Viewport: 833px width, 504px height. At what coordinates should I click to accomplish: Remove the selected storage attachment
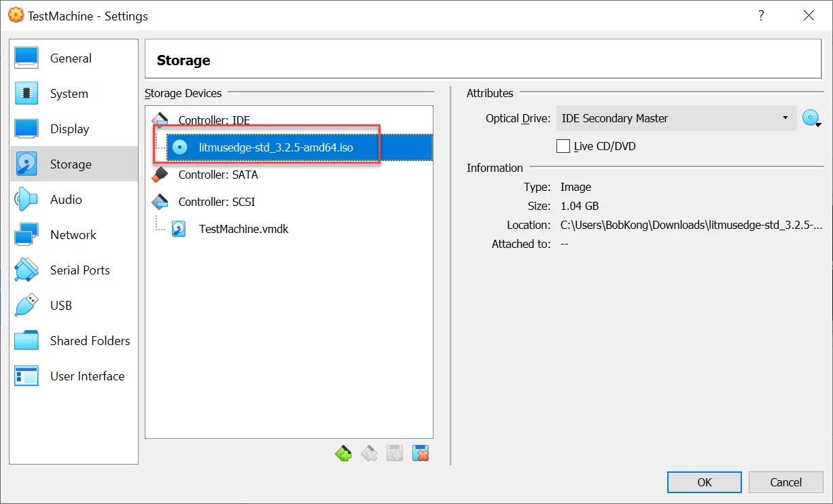tap(421, 453)
